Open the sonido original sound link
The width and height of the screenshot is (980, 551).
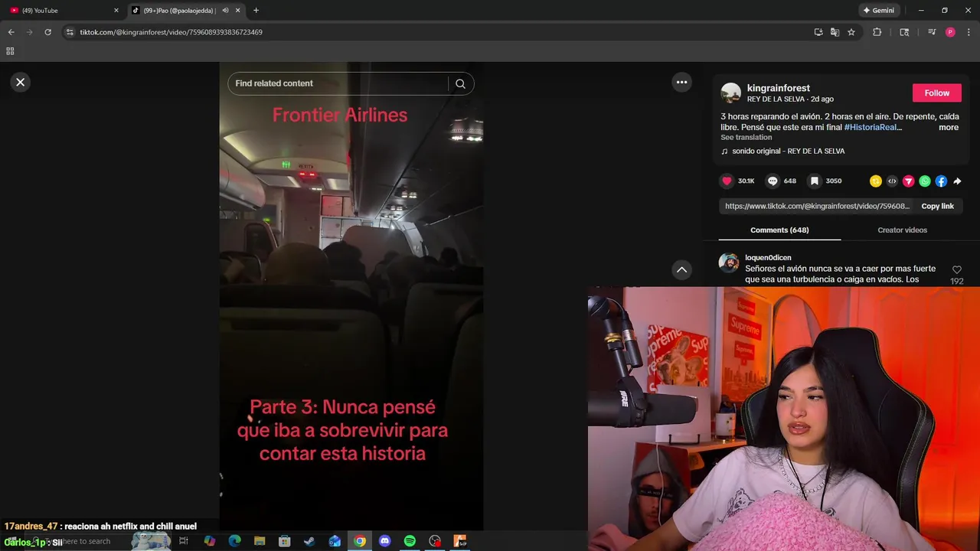788,151
